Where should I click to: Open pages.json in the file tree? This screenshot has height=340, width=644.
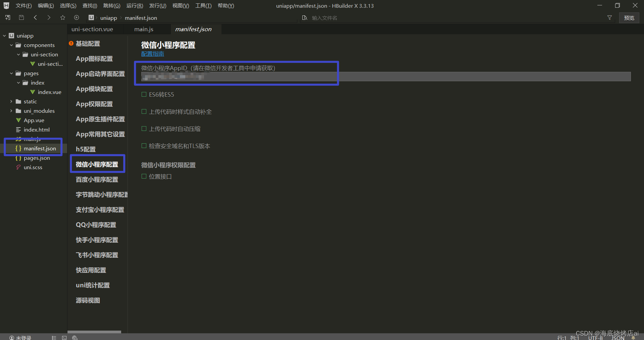[37, 158]
